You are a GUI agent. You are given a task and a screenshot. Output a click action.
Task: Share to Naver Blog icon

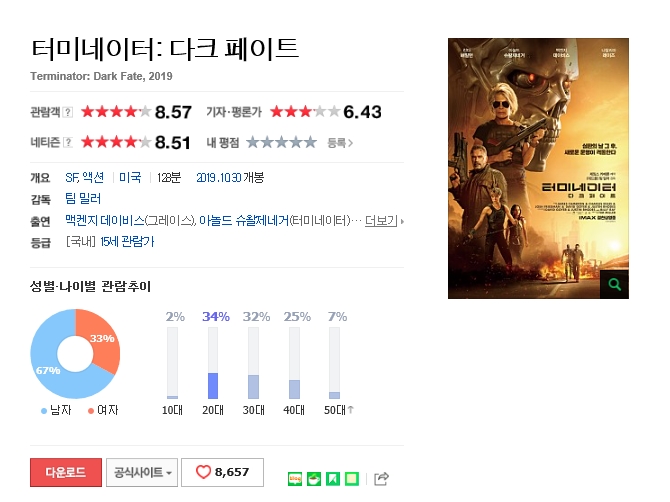tap(295, 479)
